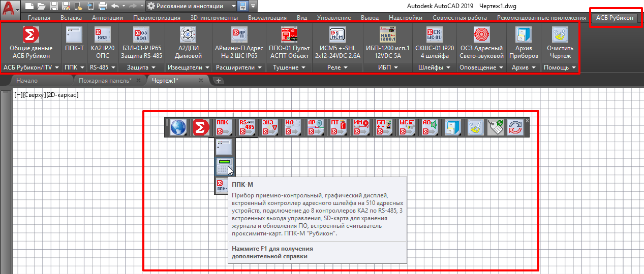Switch to the Вставка ribbon tab
The width and height of the screenshot is (644, 274).
71,18
